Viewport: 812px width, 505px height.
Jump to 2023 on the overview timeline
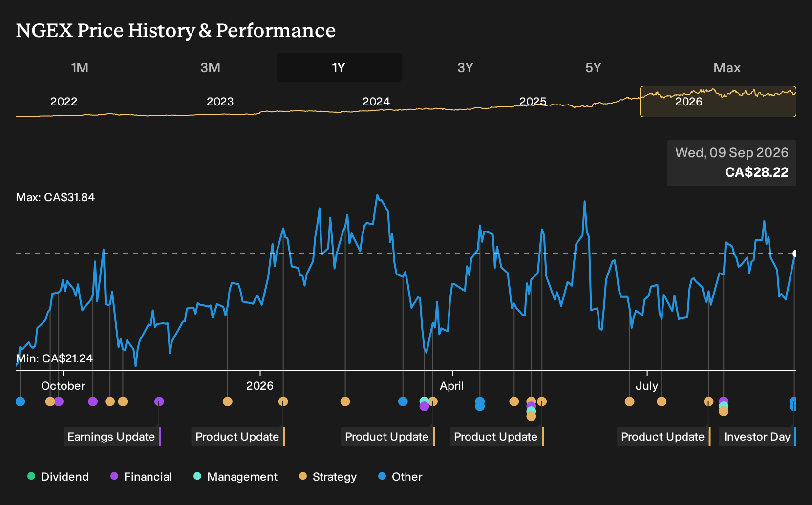click(220, 102)
